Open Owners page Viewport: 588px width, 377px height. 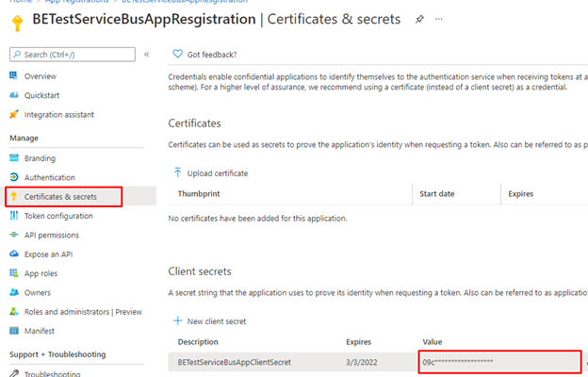[37, 292]
